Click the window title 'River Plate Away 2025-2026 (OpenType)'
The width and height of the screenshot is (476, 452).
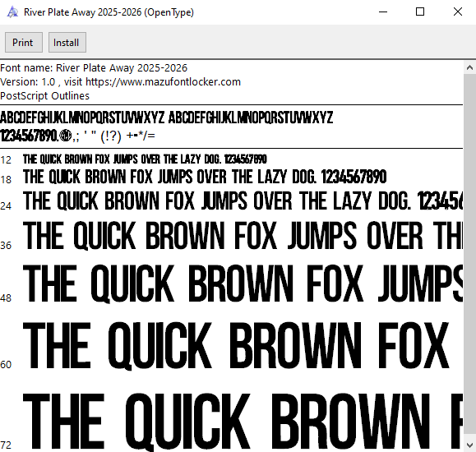coord(109,12)
